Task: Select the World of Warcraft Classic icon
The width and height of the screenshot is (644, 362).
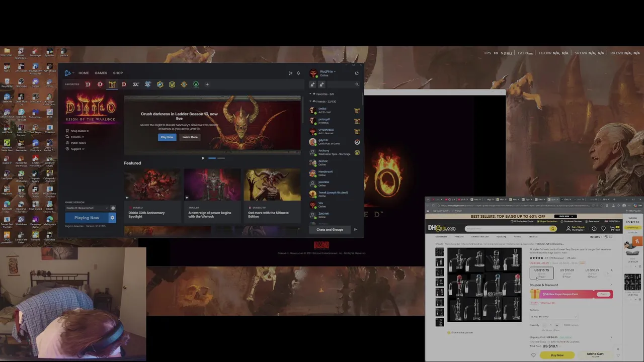Action: 196,84
